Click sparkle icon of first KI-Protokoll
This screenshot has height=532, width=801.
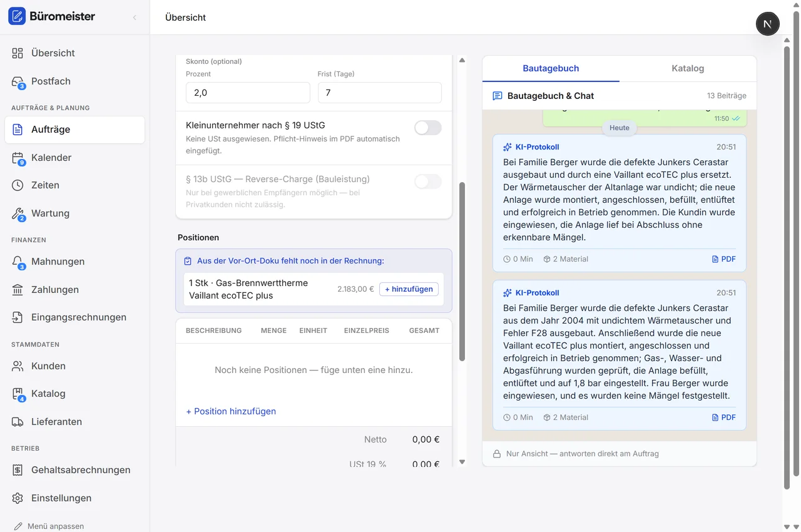[508, 147]
